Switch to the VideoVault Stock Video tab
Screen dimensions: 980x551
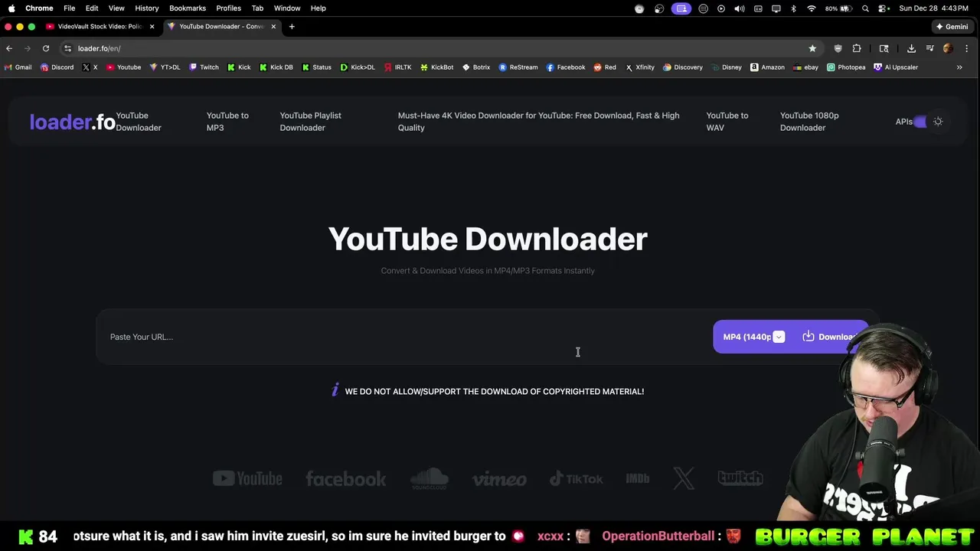pos(100,27)
